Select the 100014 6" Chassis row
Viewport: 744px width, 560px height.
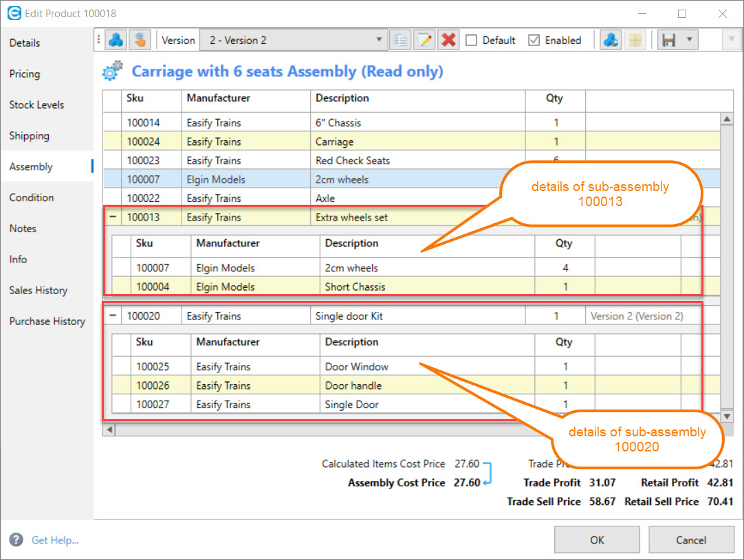tap(411, 122)
